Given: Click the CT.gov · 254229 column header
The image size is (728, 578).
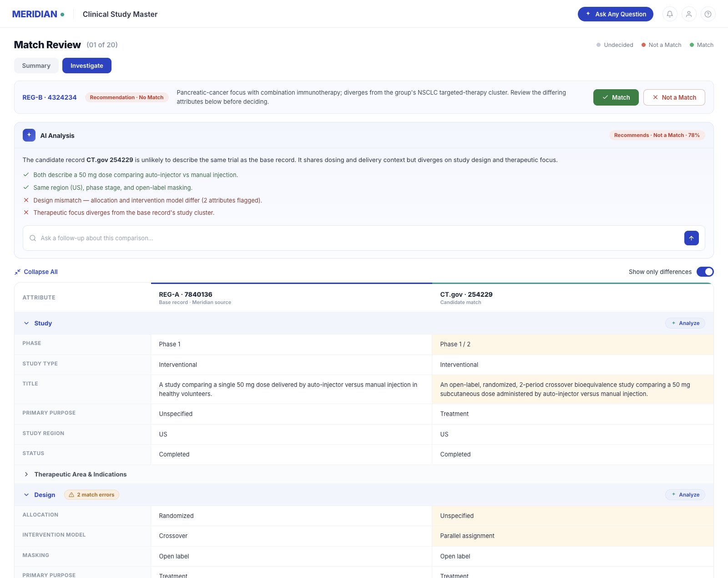Looking at the screenshot, I should click(572, 298).
